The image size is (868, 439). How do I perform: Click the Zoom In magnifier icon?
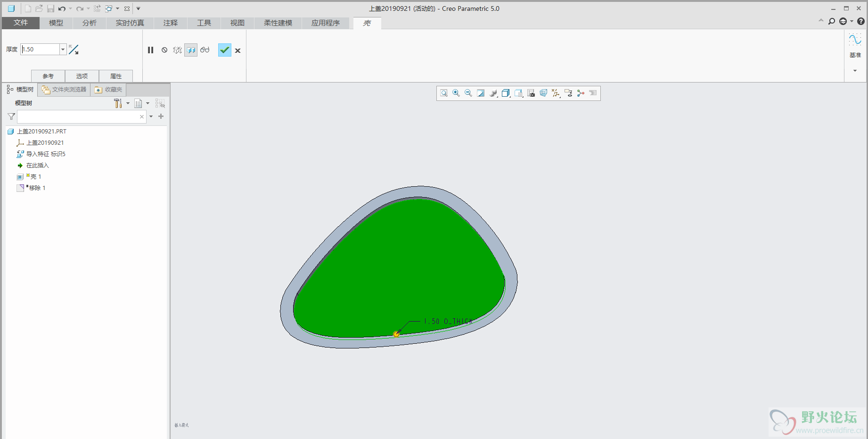click(x=456, y=93)
